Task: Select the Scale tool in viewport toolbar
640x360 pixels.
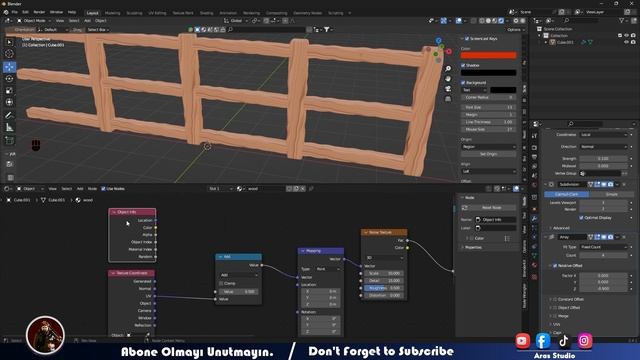Action: (9, 90)
